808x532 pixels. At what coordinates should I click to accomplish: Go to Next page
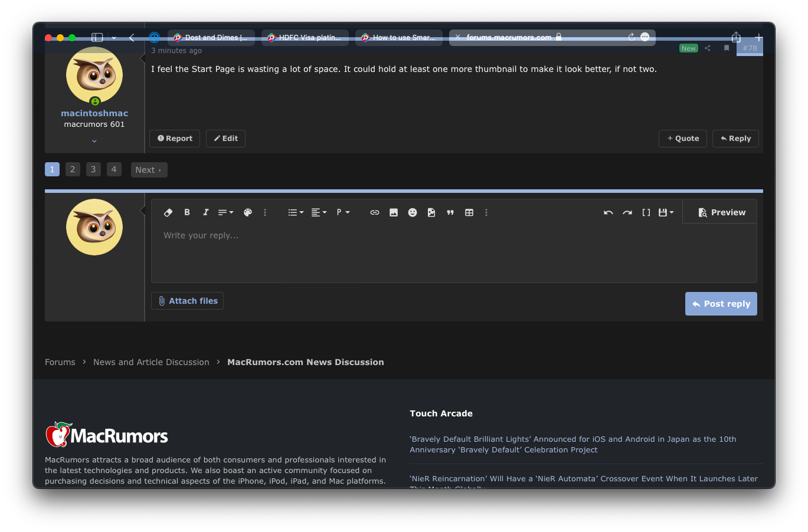coord(149,170)
